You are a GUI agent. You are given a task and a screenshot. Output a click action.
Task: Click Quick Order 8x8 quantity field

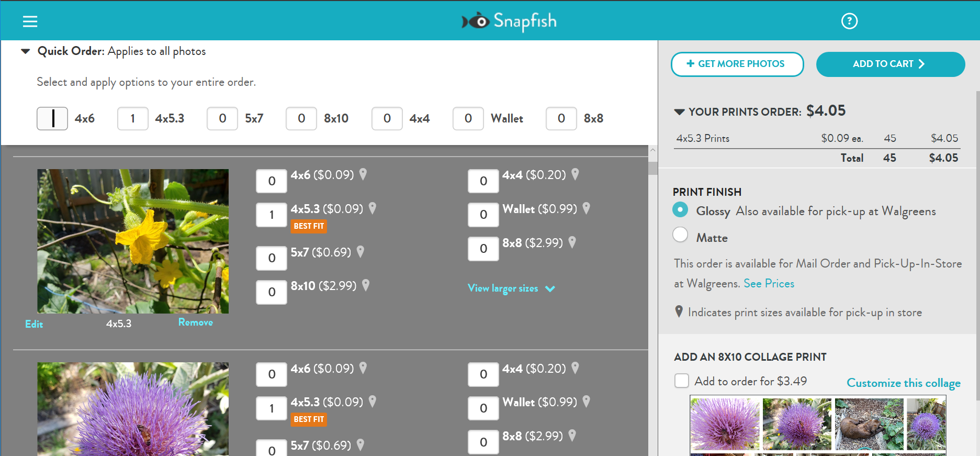pyautogui.click(x=561, y=118)
